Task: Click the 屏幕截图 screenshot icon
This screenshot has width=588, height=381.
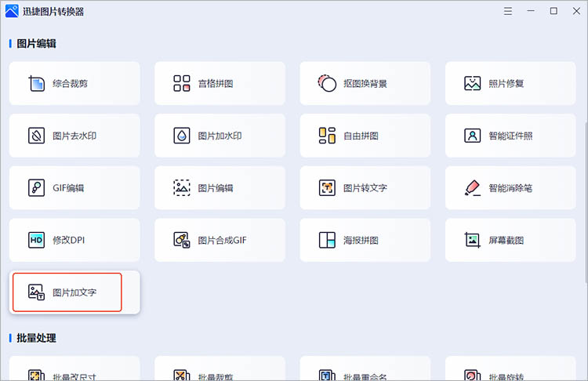Action: (473, 240)
